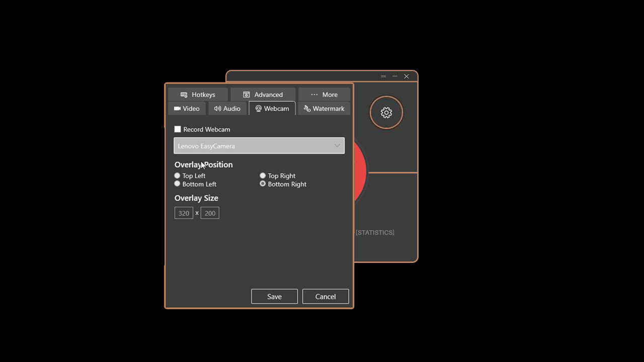Click the speaker icon on Audio tab

click(x=217, y=108)
